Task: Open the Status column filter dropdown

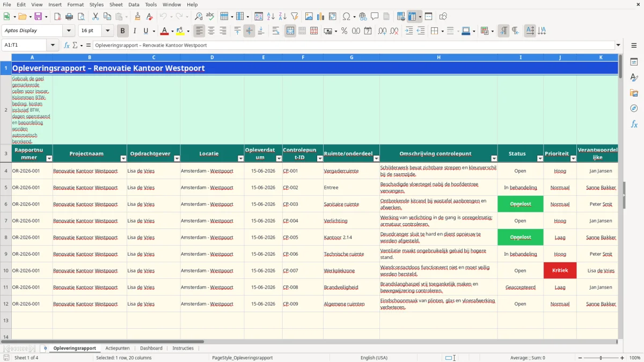Action: (540, 158)
